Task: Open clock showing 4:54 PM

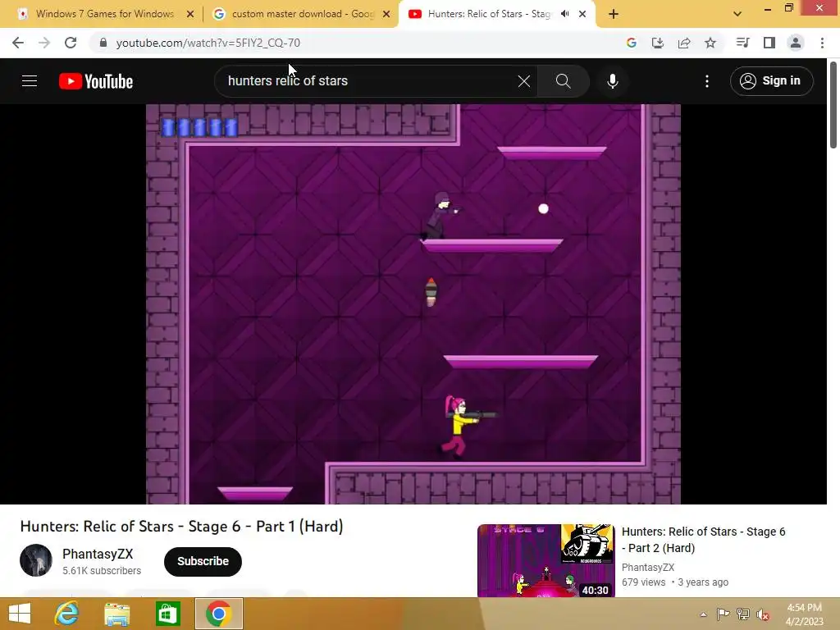Action: 804,614
